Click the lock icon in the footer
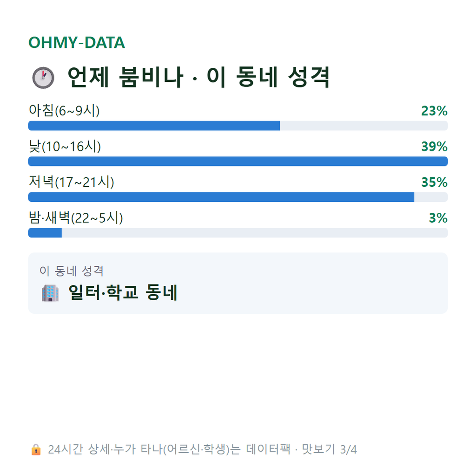Image resolution: width=476 pixels, height=476 pixels. click(36, 450)
